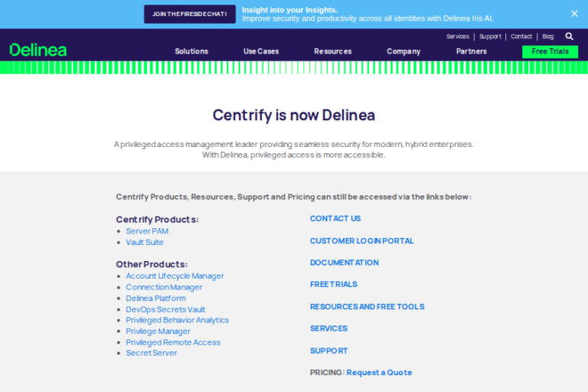Open the Use Cases menu
Image resolution: width=588 pixels, height=392 pixels.
[x=261, y=51]
